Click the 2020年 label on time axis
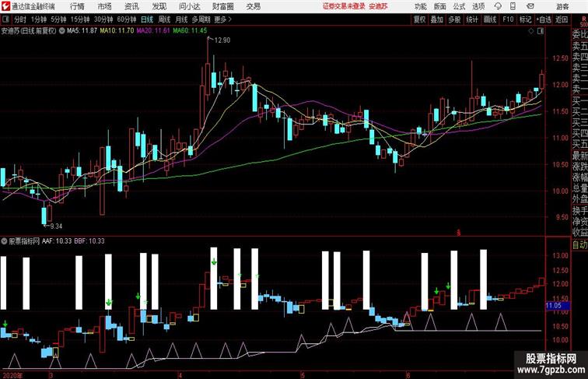 click(x=12, y=375)
